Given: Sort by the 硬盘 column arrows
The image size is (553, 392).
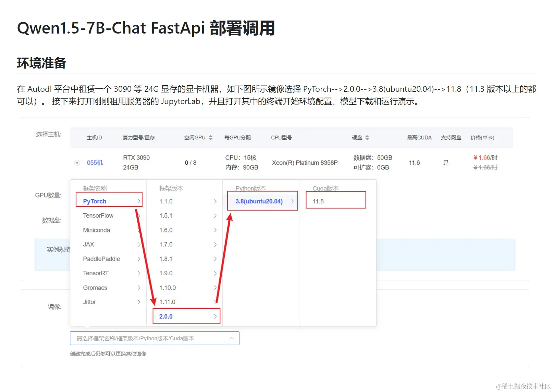Looking at the screenshot, I should [x=367, y=138].
